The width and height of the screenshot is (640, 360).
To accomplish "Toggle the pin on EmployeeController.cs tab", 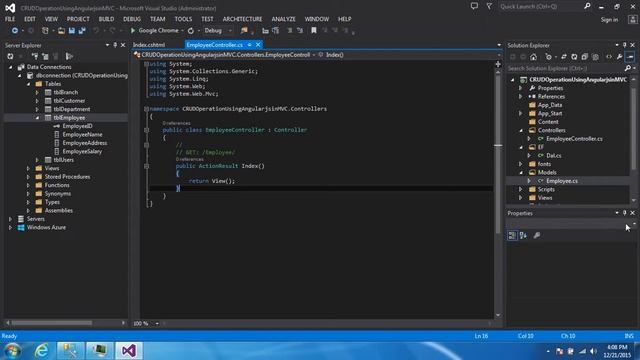I will (249, 44).
